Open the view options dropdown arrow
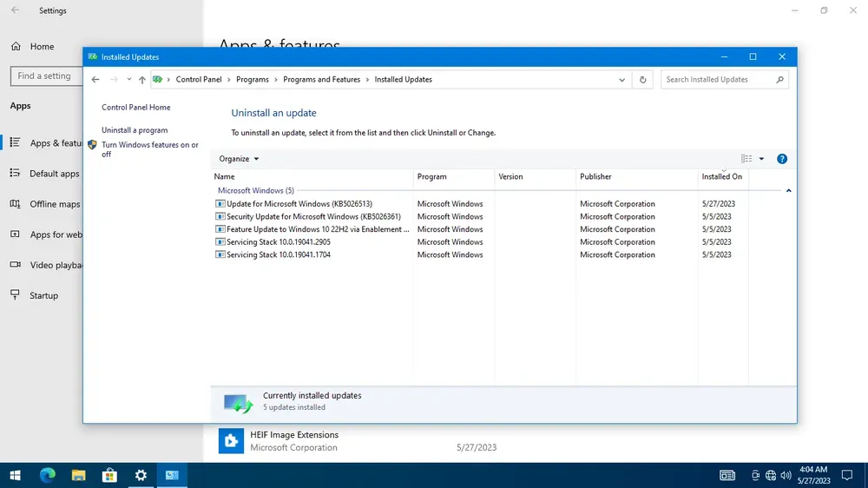Screen dimensions: 868x488 click(x=761, y=159)
